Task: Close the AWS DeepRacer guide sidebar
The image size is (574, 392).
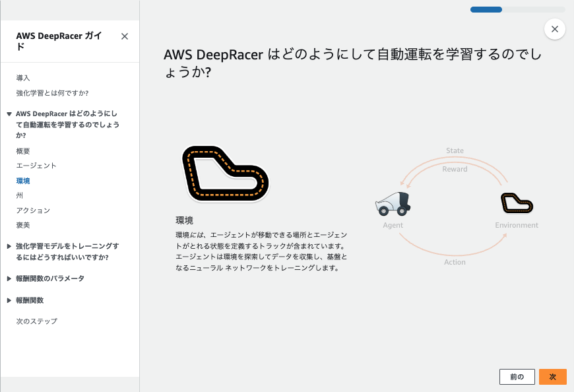Action: coord(124,36)
